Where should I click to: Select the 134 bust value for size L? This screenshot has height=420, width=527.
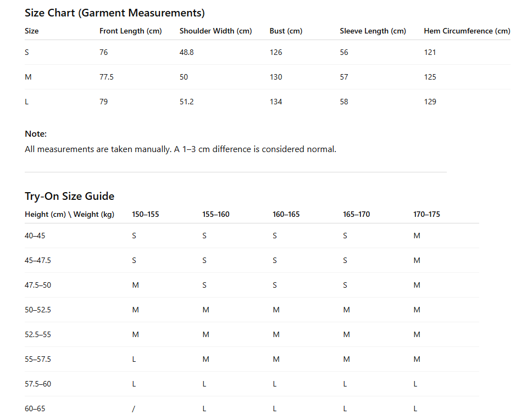pos(276,102)
